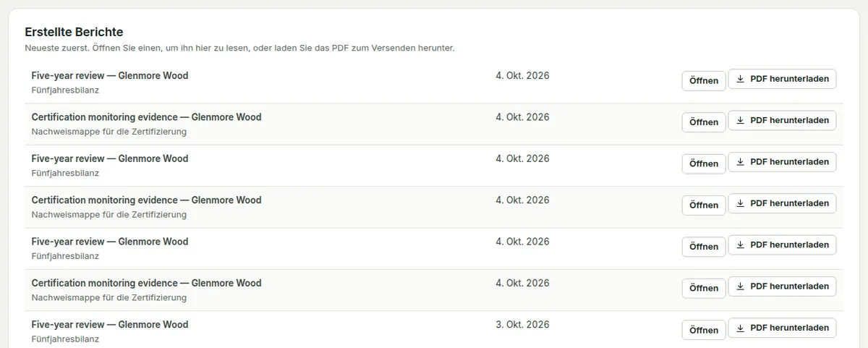Click download icon in topmost Five-year review row

[740, 79]
